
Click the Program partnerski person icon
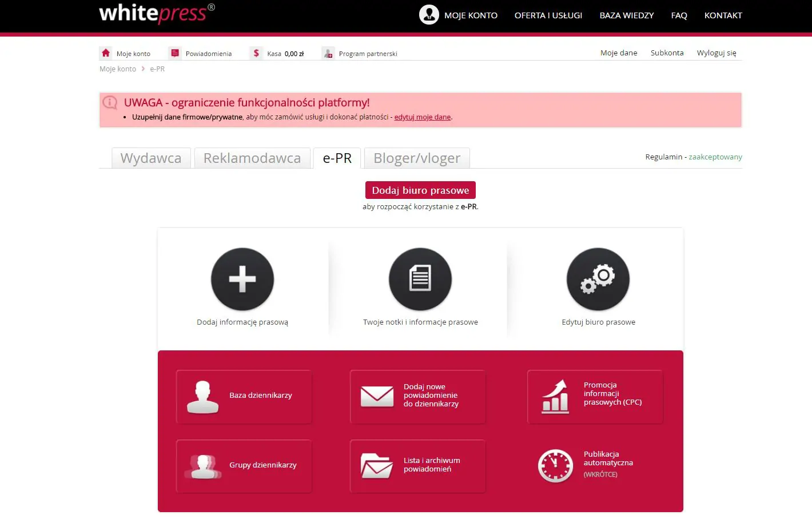tap(328, 53)
